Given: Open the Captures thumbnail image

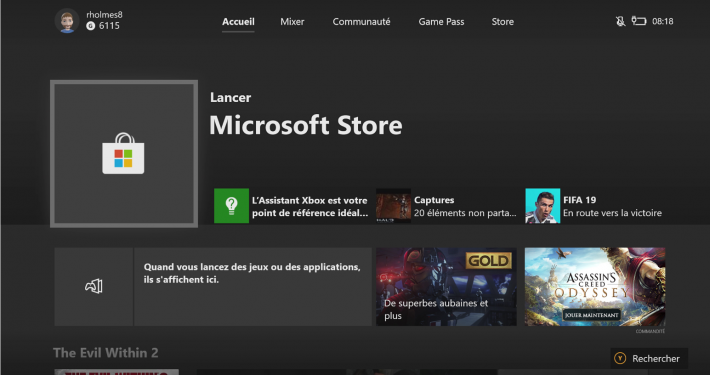Looking at the screenshot, I should pyautogui.click(x=393, y=206).
